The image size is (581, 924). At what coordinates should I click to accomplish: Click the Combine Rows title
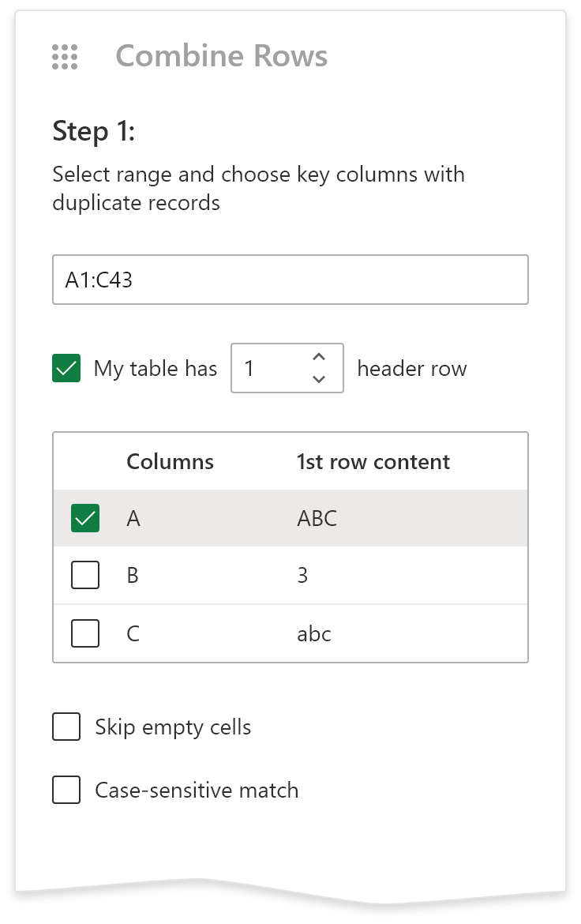click(222, 56)
